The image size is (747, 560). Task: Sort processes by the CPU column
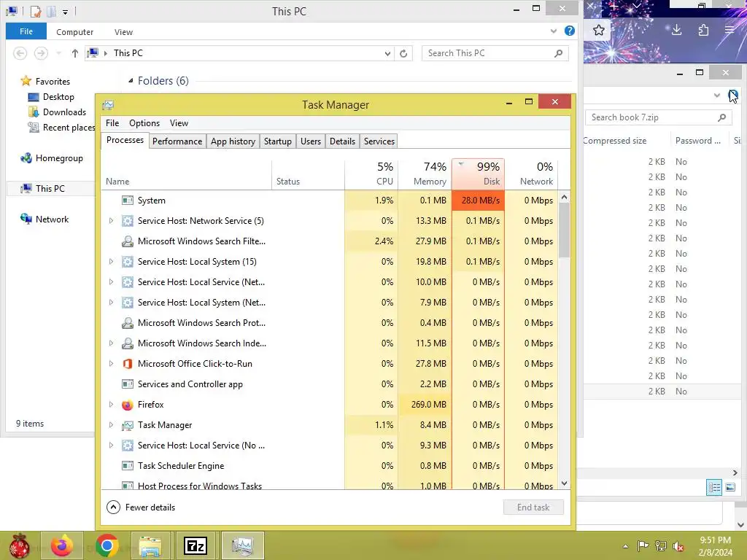click(371, 174)
